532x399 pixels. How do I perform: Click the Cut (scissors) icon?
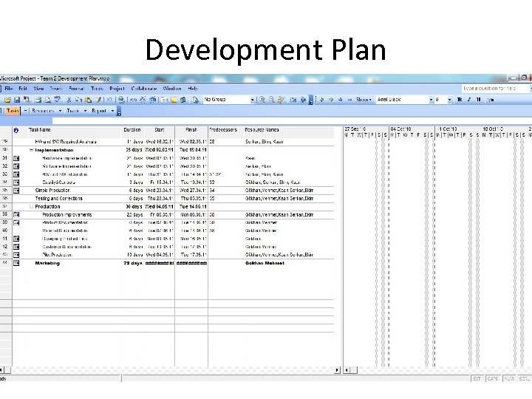tap(69, 100)
